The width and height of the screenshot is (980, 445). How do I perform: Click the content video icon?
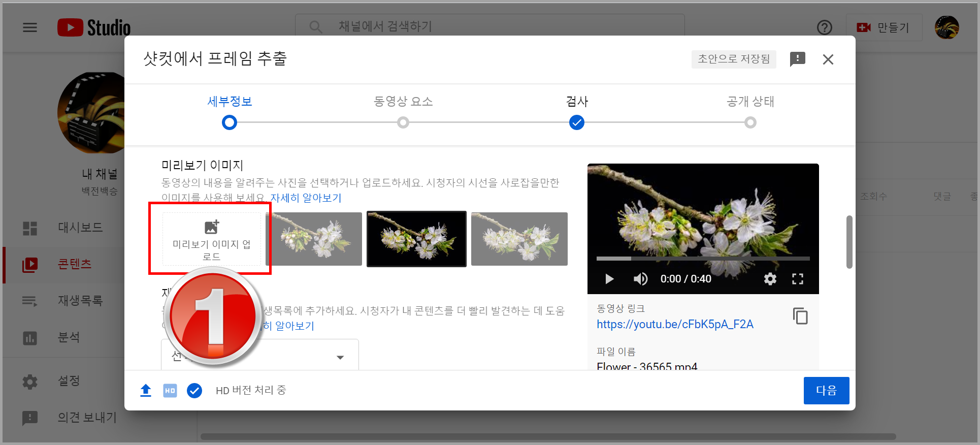[30, 265]
